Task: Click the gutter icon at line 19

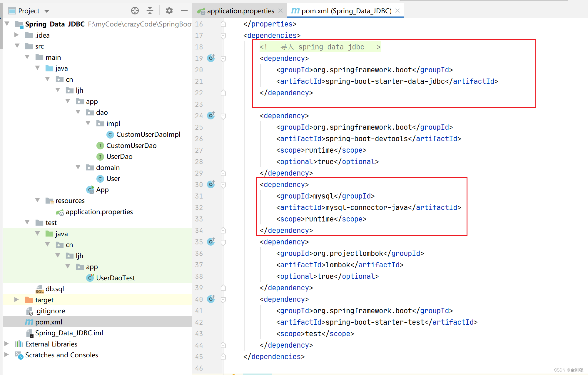Action: tap(211, 58)
